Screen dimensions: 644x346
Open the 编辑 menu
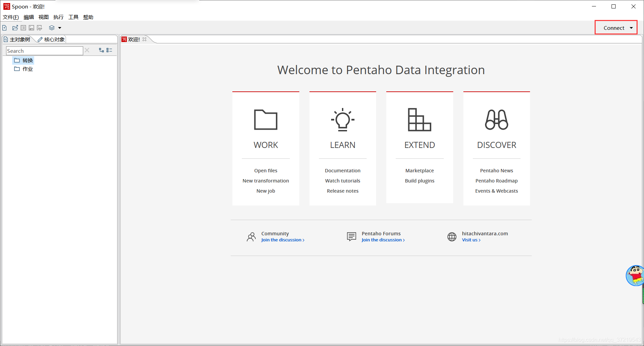pos(29,17)
